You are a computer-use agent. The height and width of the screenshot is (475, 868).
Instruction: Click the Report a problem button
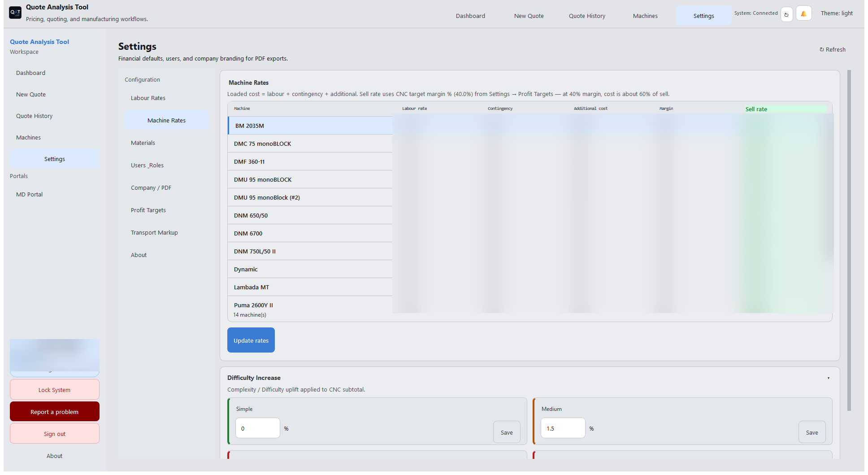[54, 411]
